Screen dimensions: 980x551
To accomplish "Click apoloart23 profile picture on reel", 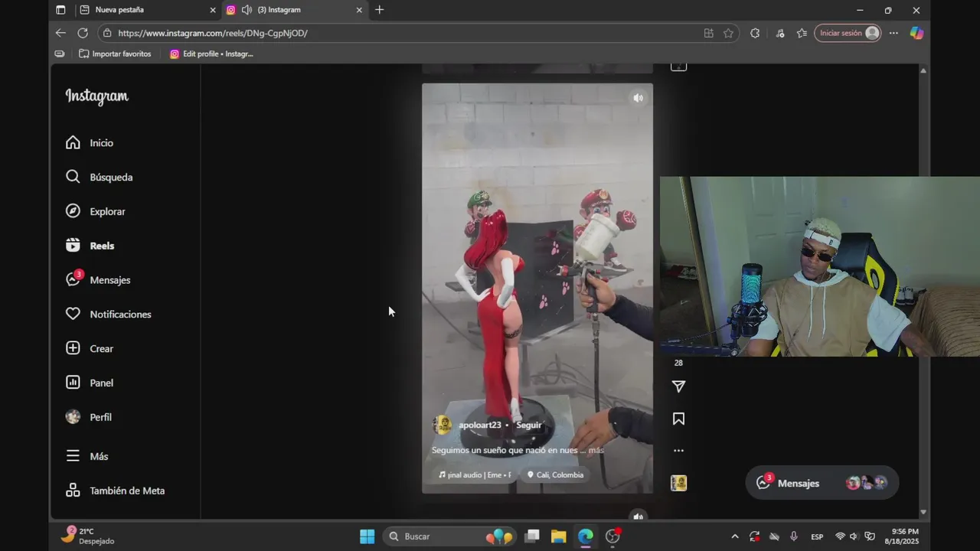I will coord(442,425).
